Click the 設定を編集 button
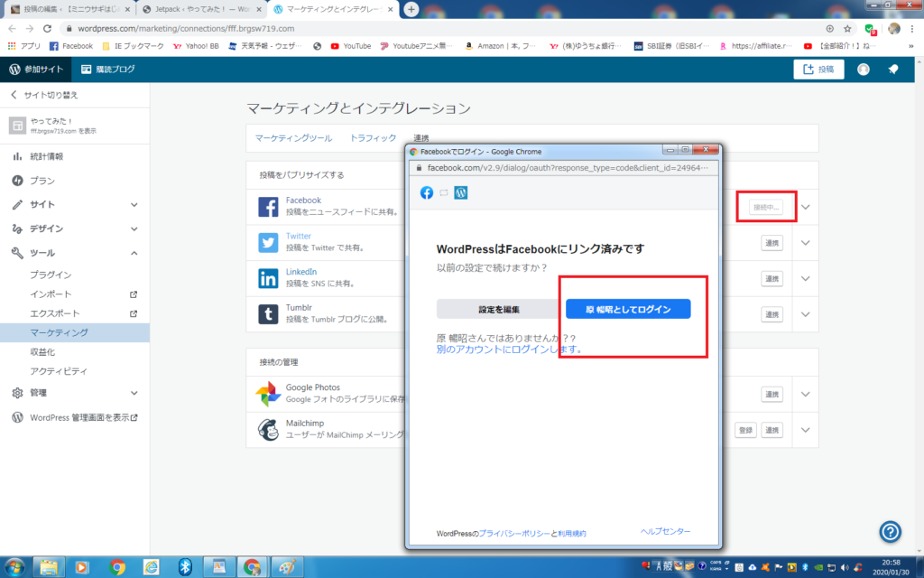Screen dimensions: 924x578 click(498, 309)
